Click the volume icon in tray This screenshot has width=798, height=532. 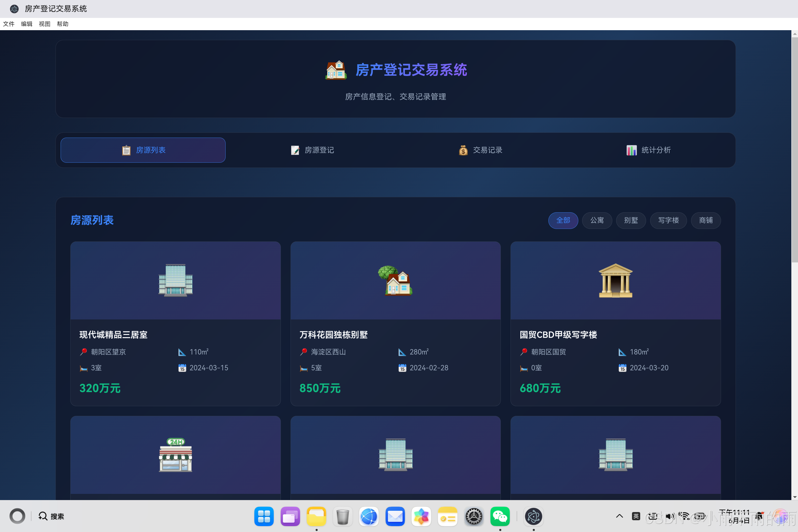pyautogui.click(x=670, y=516)
